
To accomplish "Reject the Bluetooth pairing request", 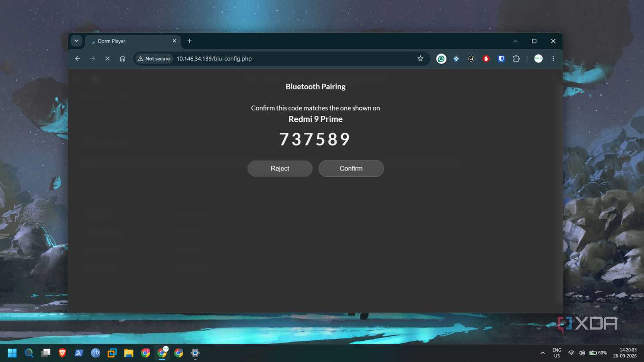I will (280, 169).
